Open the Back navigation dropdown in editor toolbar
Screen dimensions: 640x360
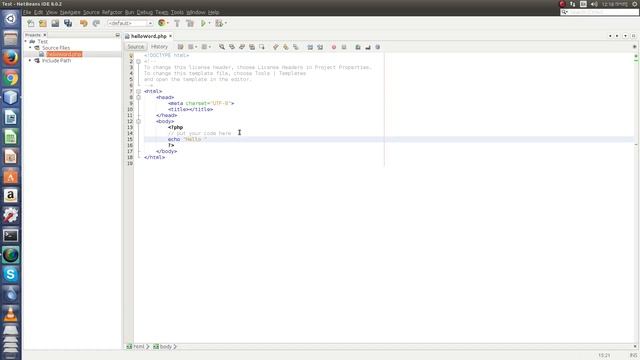coord(196,47)
